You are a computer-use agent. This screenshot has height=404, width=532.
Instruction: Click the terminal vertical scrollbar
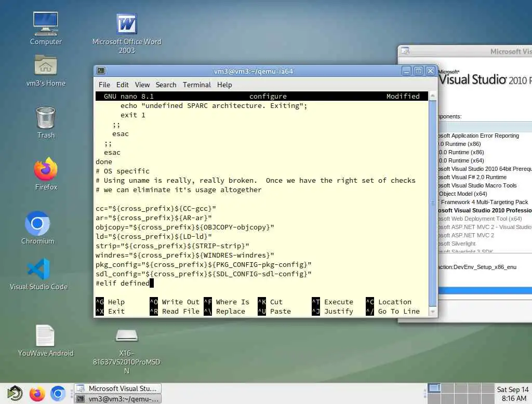pyautogui.click(x=433, y=204)
